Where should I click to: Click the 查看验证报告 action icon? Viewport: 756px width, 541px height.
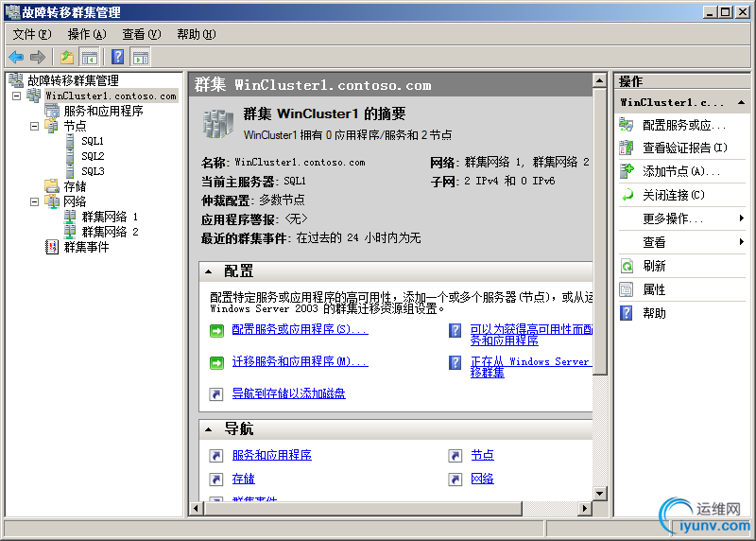[x=627, y=148]
